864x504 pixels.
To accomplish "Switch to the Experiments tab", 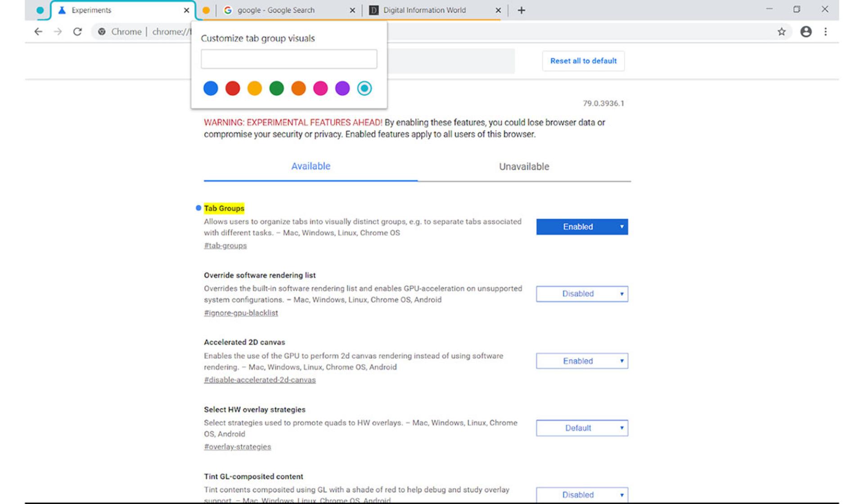I will [122, 10].
